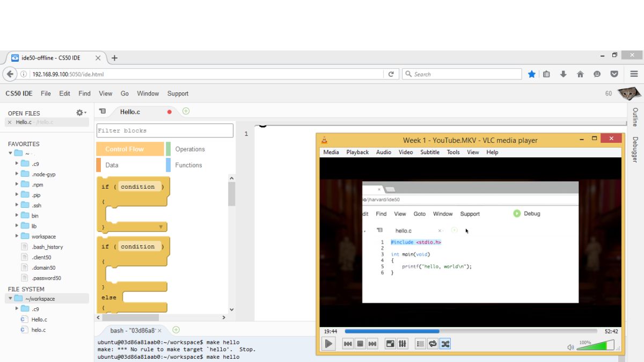Click the VLC elapsed time 19:44

click(331, 331)
